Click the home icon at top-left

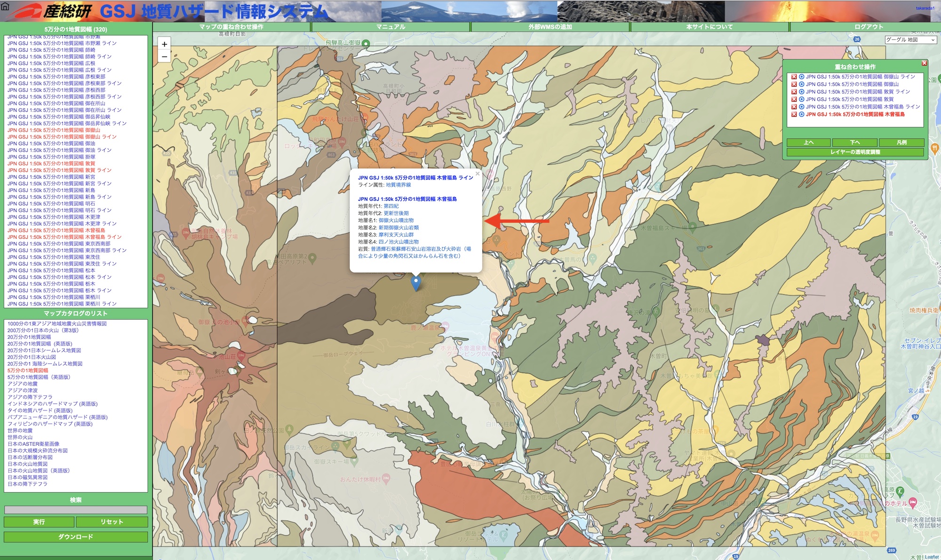tap(5, 6)
